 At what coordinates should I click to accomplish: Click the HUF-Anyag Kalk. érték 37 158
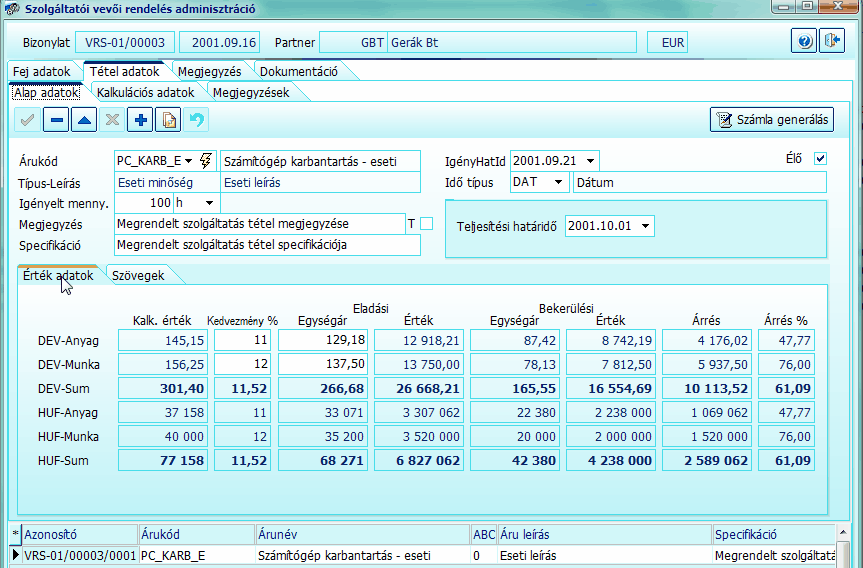(163, 412)
